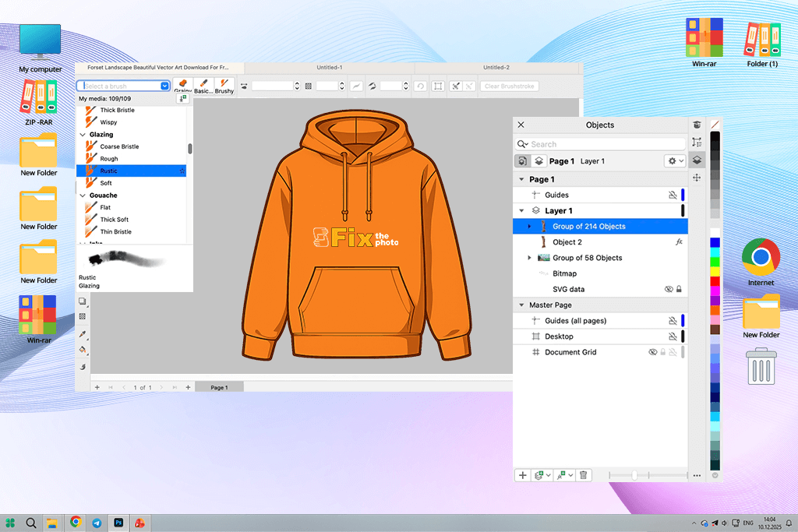Collapse the Gouache brush category
798x532 pixels.
pos(83,196)
